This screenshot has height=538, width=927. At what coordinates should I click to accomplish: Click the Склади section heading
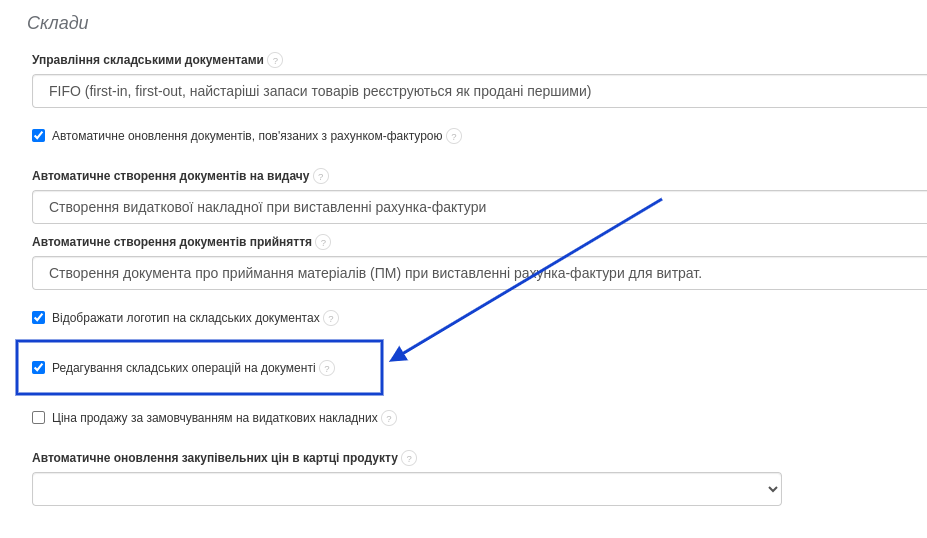58,23
